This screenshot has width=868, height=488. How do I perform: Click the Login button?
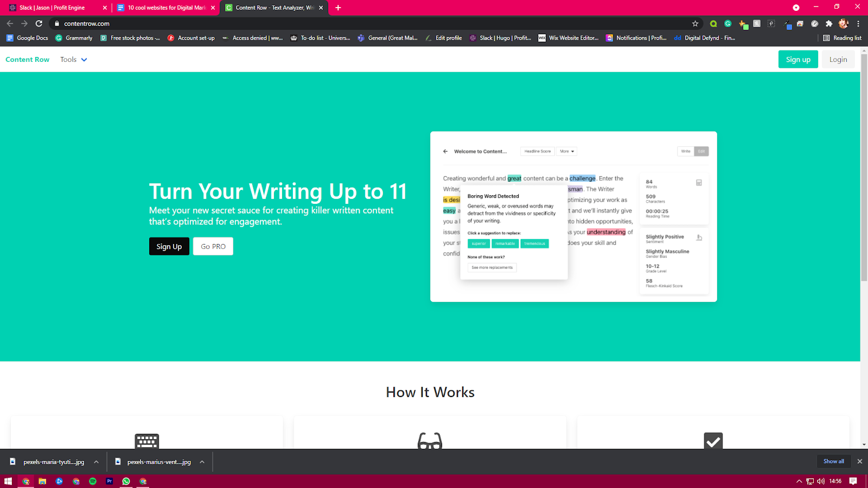pos(838,60)
